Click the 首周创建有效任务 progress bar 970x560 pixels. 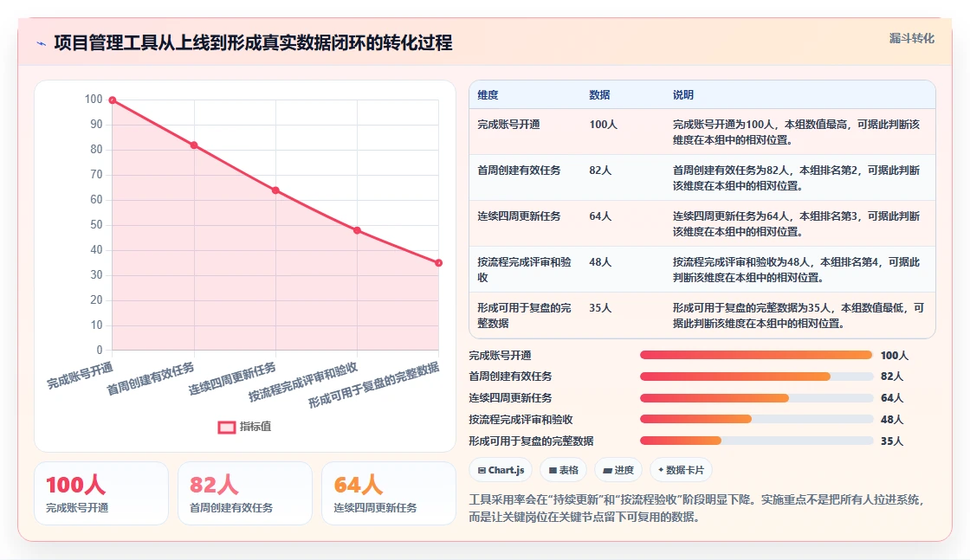pyautogui.click(x=756, y=377)
